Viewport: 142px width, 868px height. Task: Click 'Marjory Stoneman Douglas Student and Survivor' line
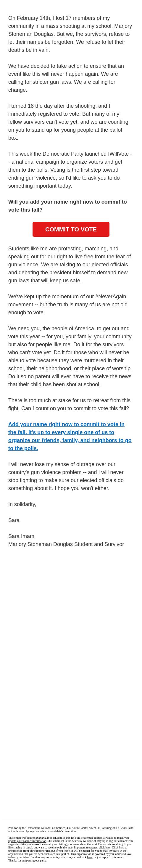pos(66,544)
